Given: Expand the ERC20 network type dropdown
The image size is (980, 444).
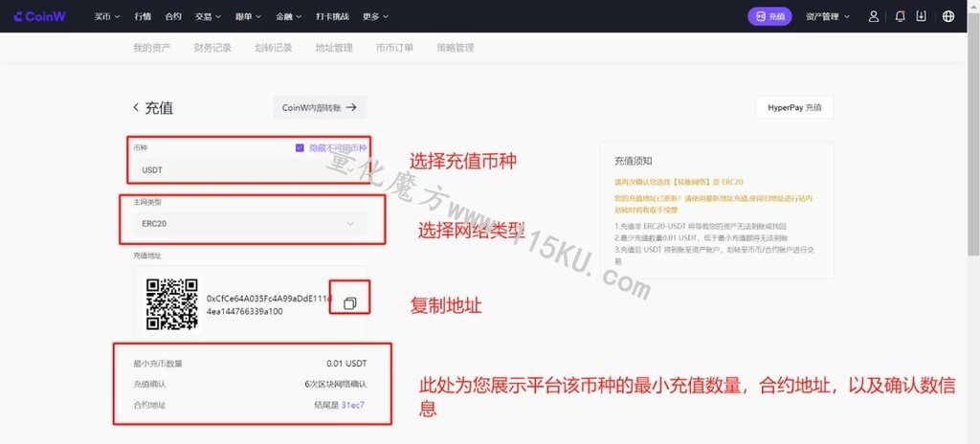Looking at the screenshot, I should pyautogui.click(x=250, y=223).
